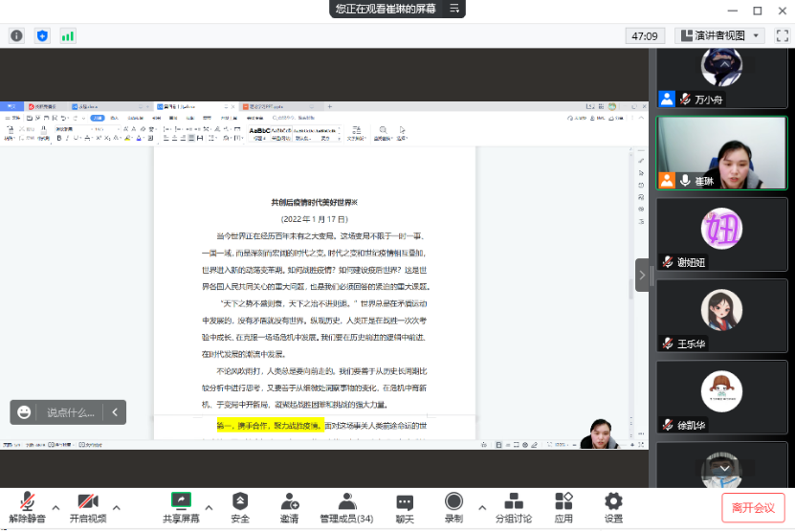
Task: Click the 邀请 invite icon
Action: (x=290, y=507)
